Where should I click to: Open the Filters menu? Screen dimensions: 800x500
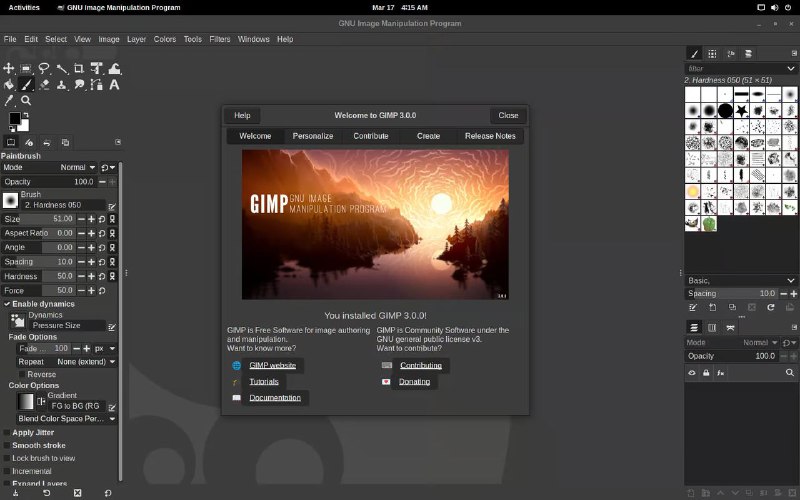219,39
